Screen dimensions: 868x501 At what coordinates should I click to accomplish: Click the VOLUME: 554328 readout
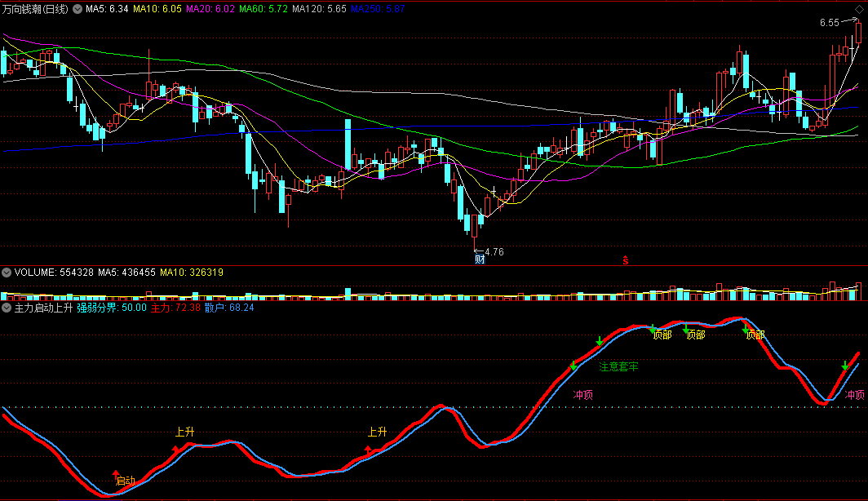pyautogui.click(x=54, y=273)
